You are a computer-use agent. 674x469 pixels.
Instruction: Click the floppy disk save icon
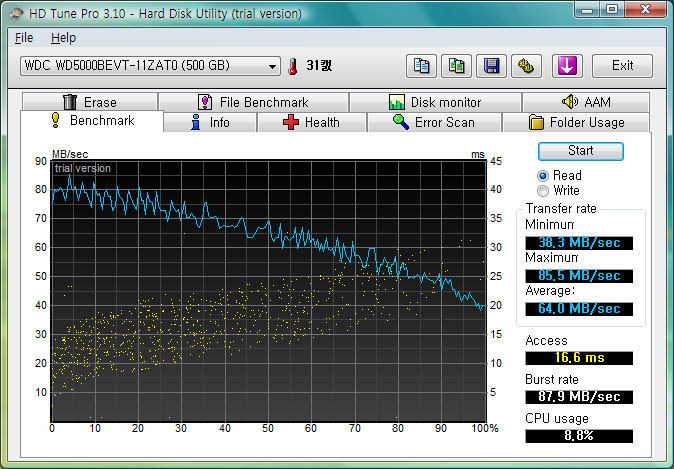[x=491, y=66]
